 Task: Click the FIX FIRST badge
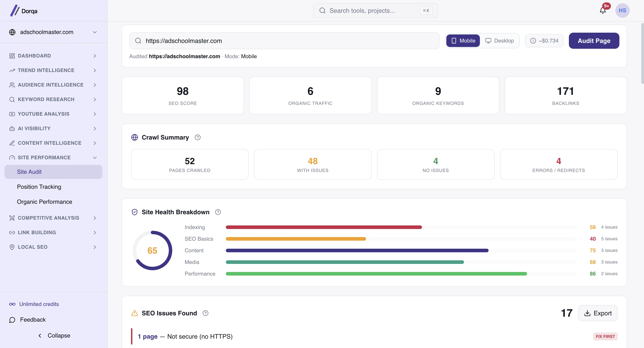tap(605, 337)
